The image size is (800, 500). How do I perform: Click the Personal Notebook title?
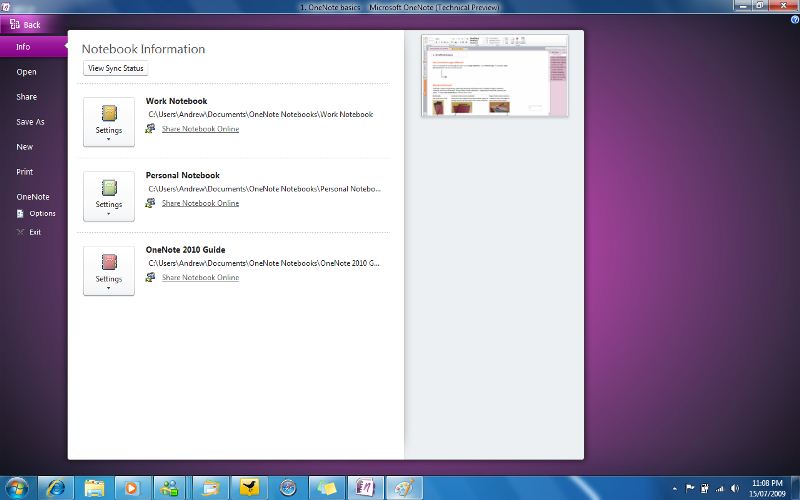pos(183,175)
